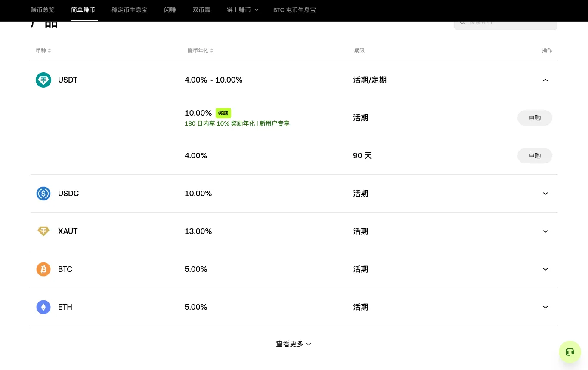588x370 pixels.
Task: Subscribe to the USDT 活期 10.00% product
Action: (x=535, y=118)
